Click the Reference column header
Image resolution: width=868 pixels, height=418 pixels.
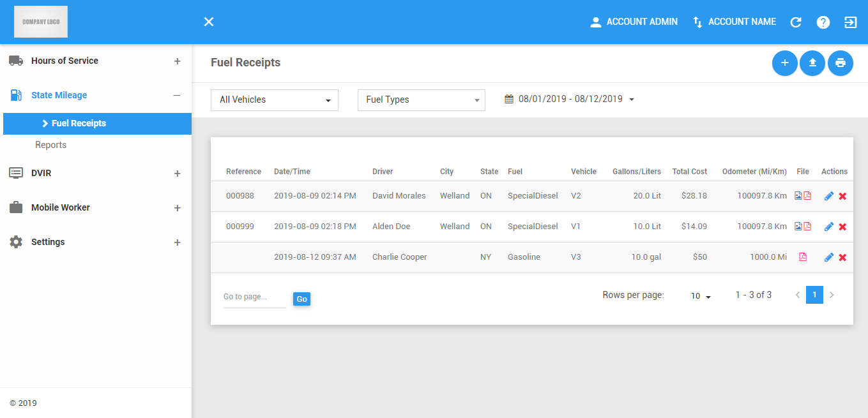click(x=243, y=172)
